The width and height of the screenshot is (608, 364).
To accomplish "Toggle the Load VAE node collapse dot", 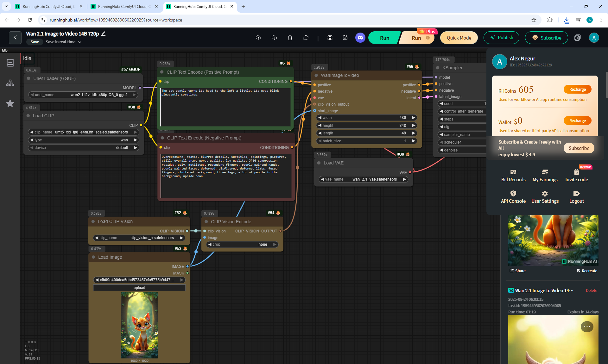I will click(319, 163).
